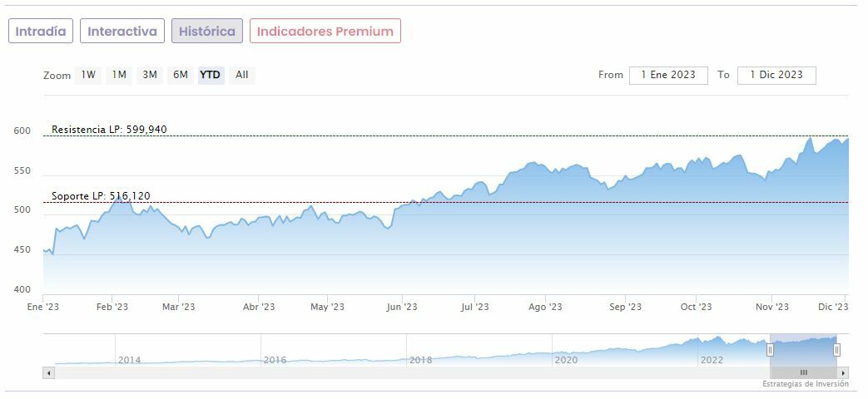Click the navigator scroll right arrow
868x399 pixels.
(844, 372)
